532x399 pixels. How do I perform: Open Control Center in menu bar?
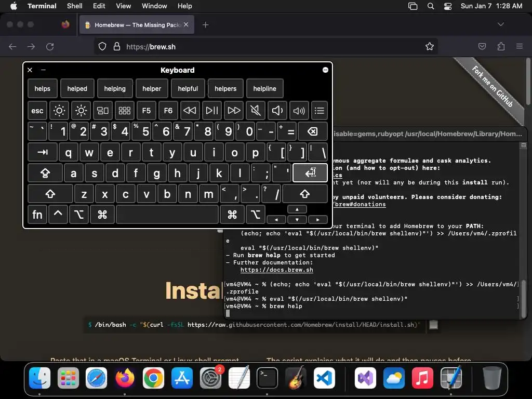coord(448,6)
